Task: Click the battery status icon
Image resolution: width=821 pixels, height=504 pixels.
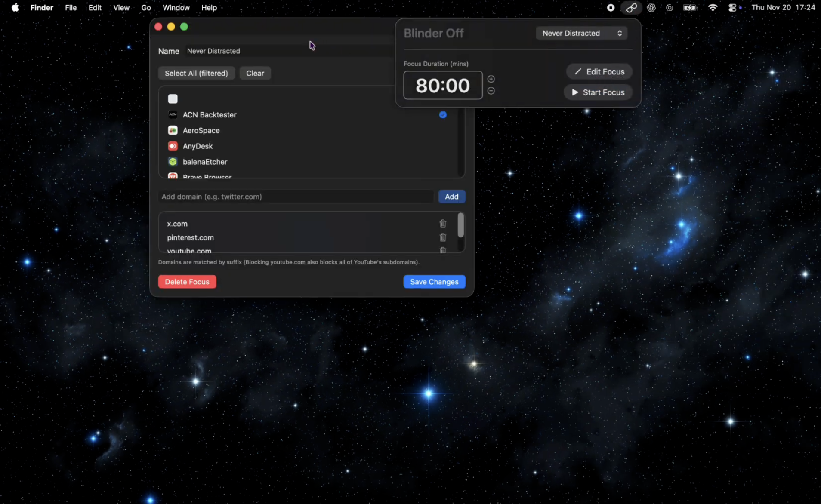Action: point(690,8)
